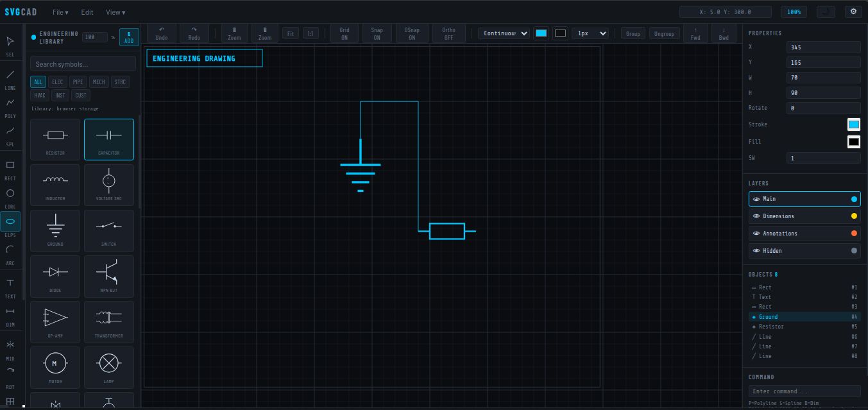Filter library by ELEC category
Screen dimensions: 868x410
pyautogui.click(x=58, y=82)
